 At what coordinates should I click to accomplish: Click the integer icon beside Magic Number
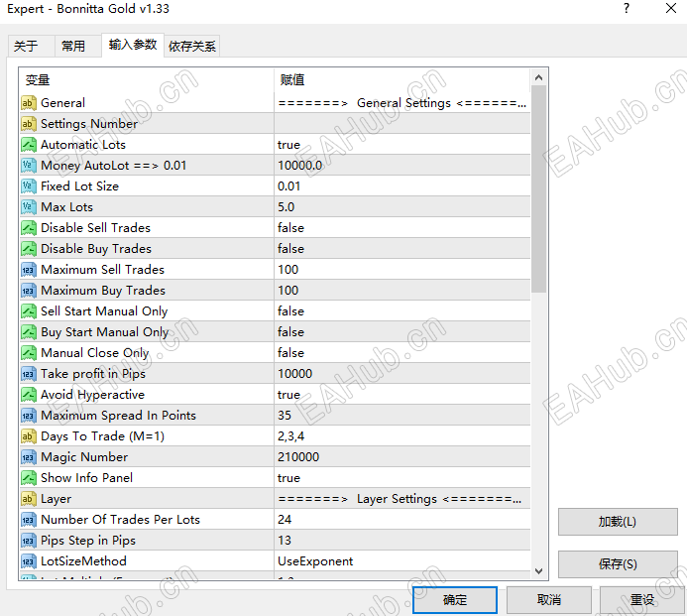29,457
